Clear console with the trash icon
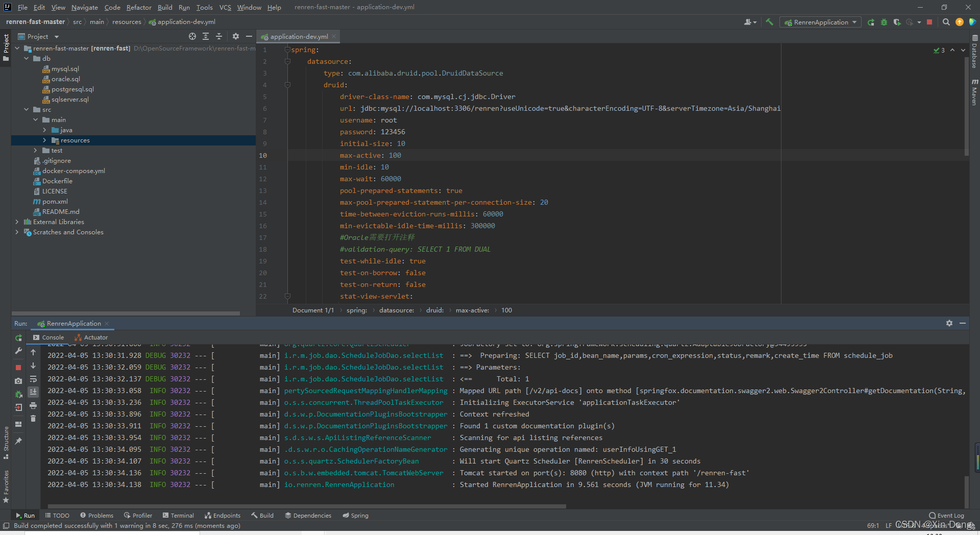The width and height of the screenshot is (980, 535). pos(33,419)
